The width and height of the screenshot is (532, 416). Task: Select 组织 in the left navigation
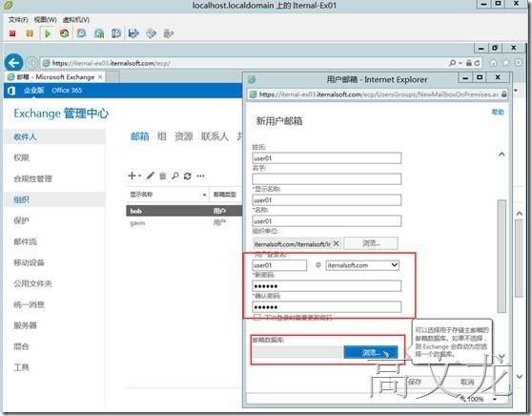tap(54, 199)
